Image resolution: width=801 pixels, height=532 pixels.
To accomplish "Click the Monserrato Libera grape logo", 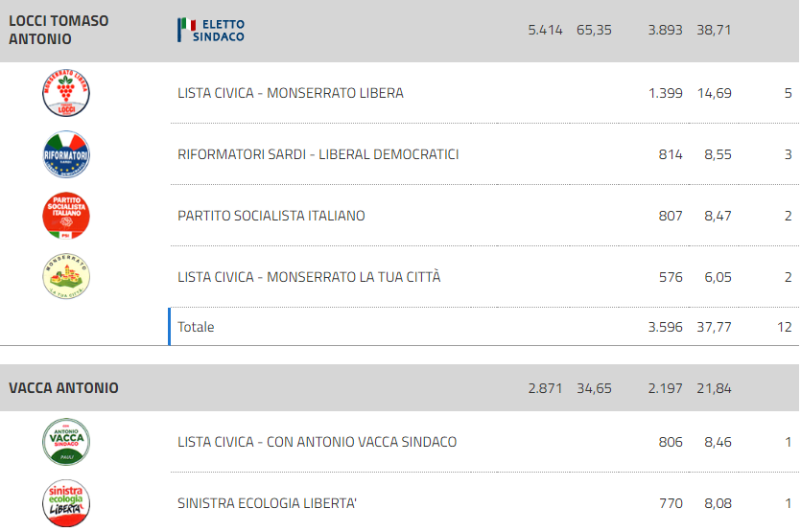I will [x=66, y=93].
